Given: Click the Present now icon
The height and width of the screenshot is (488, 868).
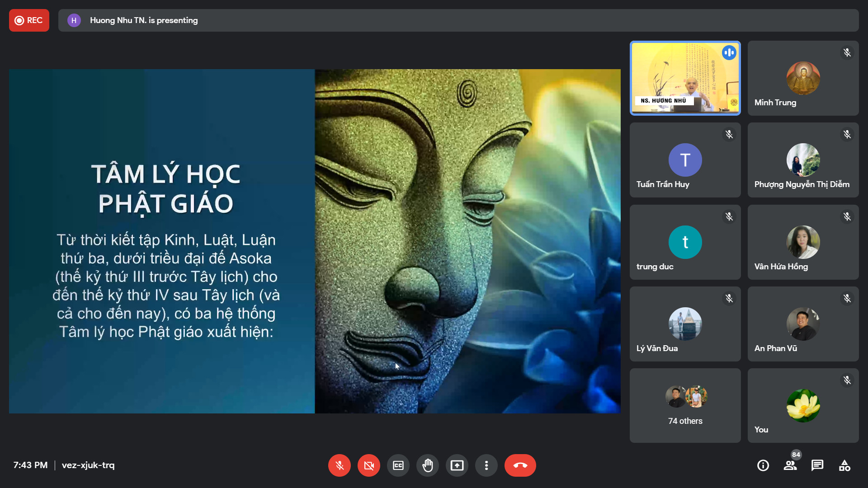Looking at the screenshot, I should (457, 465).
